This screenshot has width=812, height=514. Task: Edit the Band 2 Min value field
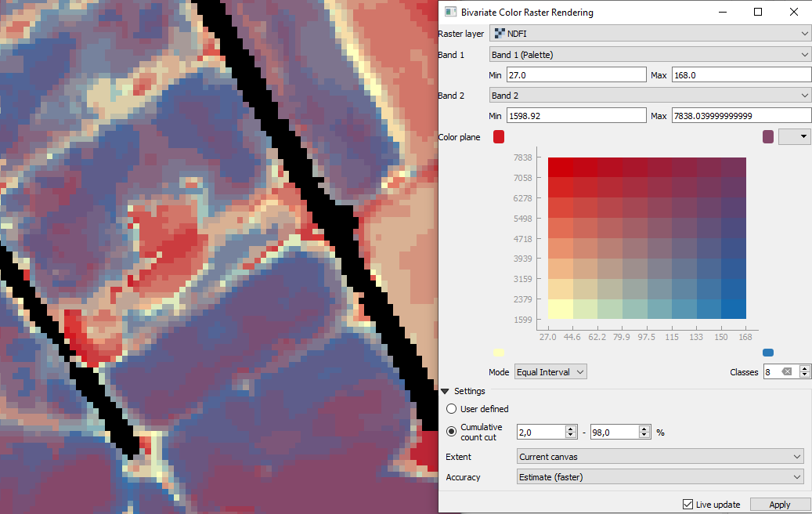[x=576, y=115]
